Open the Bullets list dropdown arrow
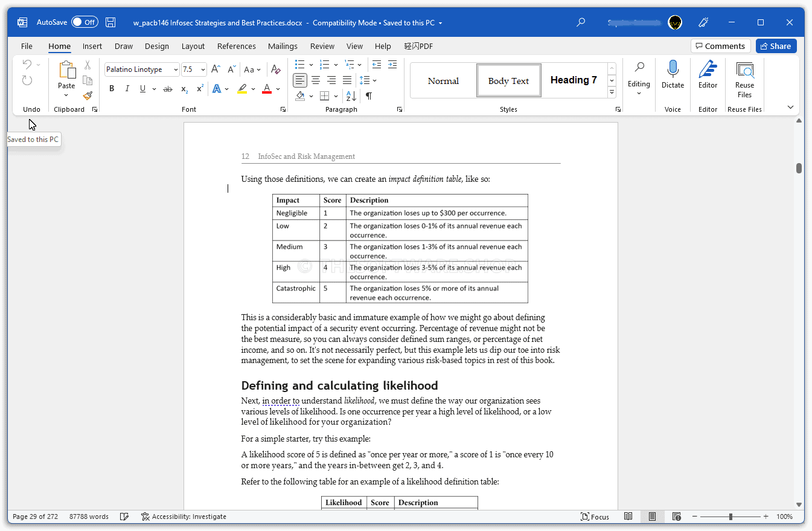The height and width of the screenshot is (531, 812). click(x=311, y=64)
